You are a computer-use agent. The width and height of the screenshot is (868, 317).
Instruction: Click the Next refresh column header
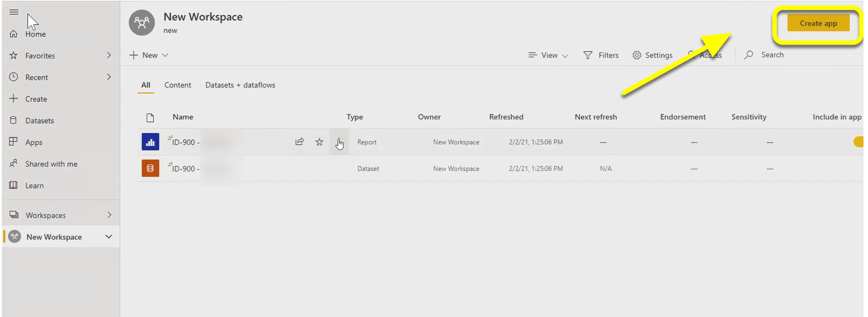coord(596,117)
